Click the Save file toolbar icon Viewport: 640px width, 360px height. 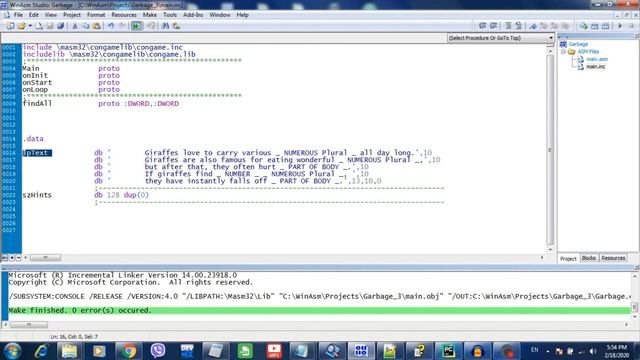tap(50, 26)
